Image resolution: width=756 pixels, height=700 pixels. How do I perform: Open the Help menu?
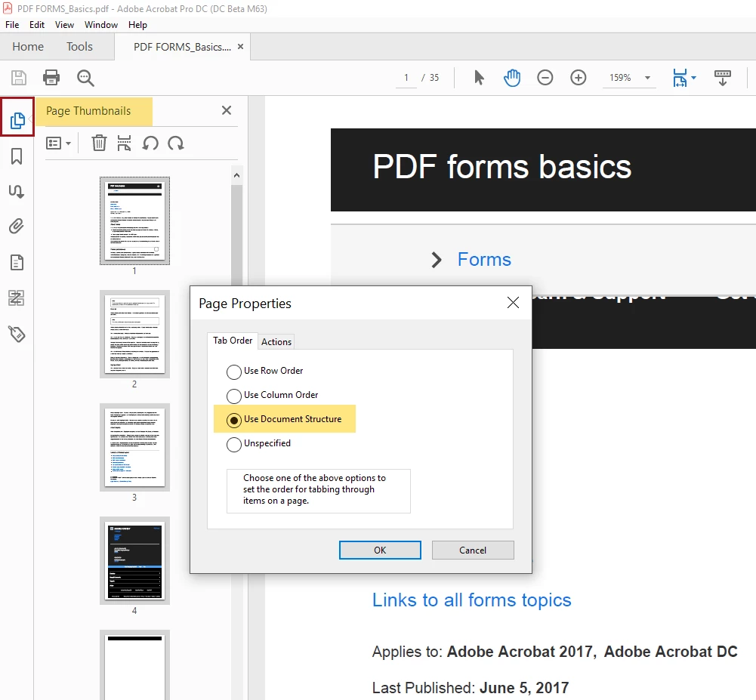(x=137, y=25)
